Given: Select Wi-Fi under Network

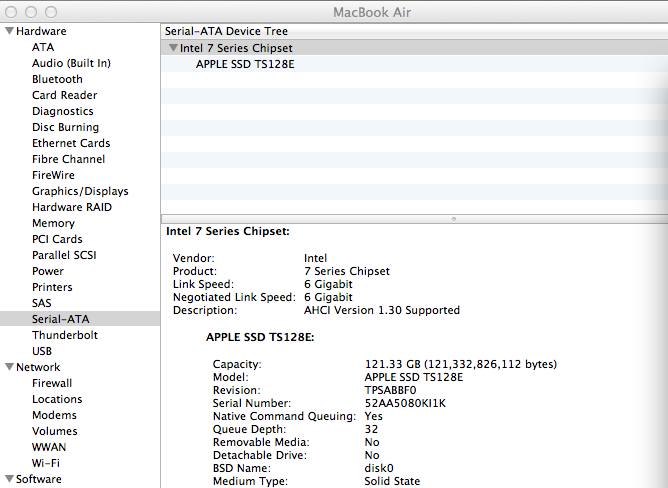Looking at the screenshot, I should pyautogui.click(x=46, y=463).
